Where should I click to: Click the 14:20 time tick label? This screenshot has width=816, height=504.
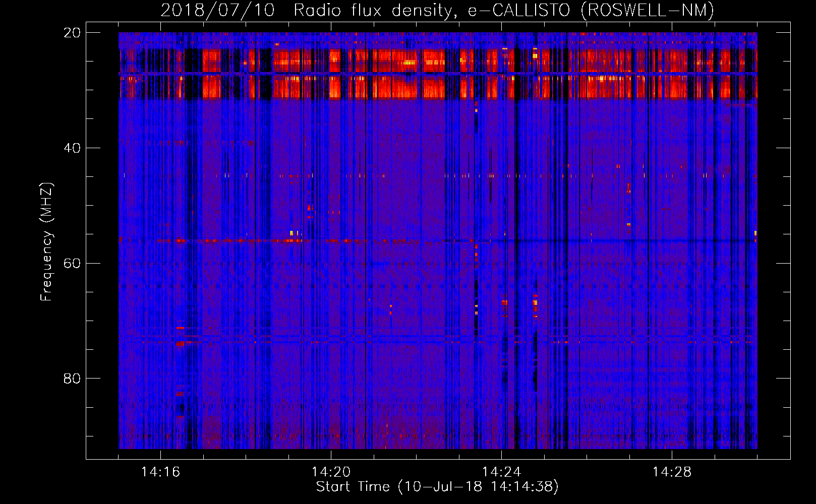click(331, 472)
